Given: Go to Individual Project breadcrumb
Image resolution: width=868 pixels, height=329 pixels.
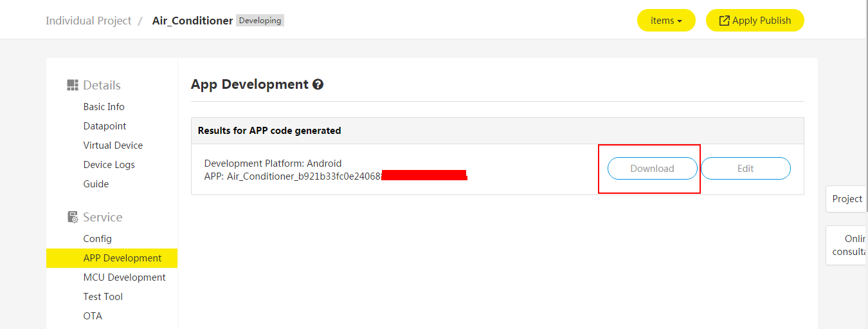Looking at the screenshot, I should 89,21.
